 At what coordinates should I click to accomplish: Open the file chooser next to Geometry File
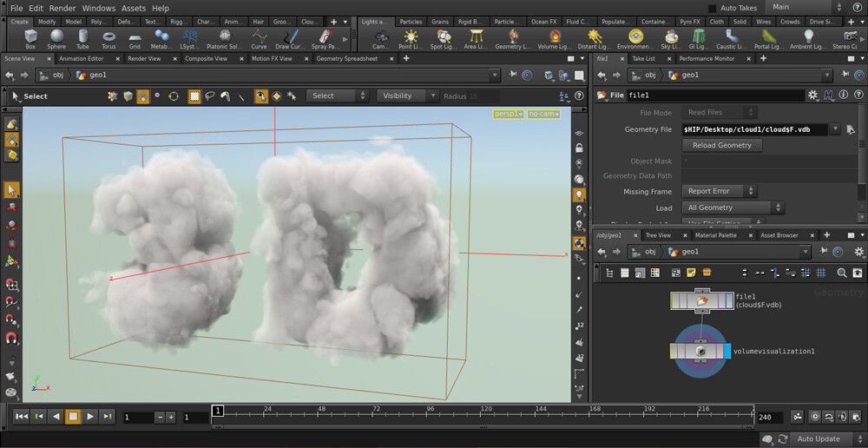(851, 129)
